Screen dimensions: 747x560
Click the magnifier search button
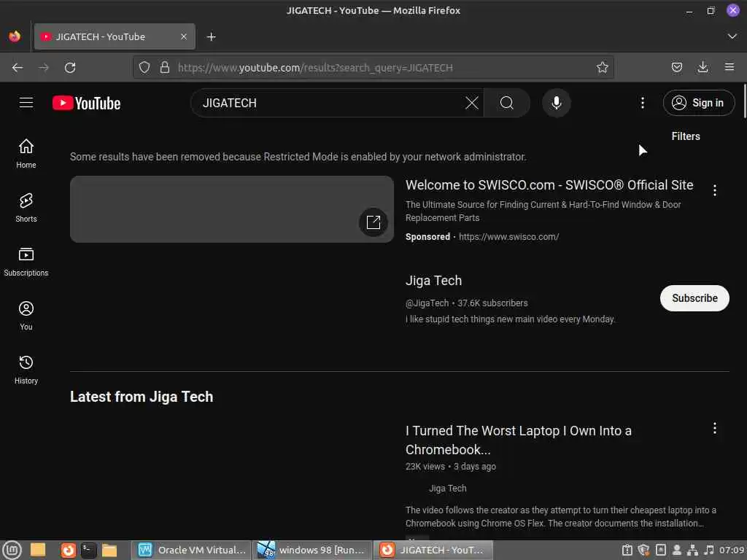(507, 103)
